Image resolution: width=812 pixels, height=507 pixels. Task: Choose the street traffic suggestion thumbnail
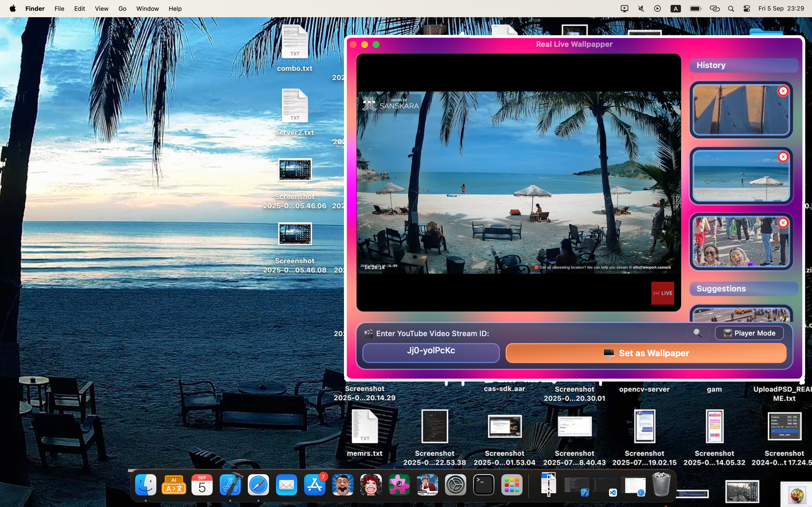[741, 315]
